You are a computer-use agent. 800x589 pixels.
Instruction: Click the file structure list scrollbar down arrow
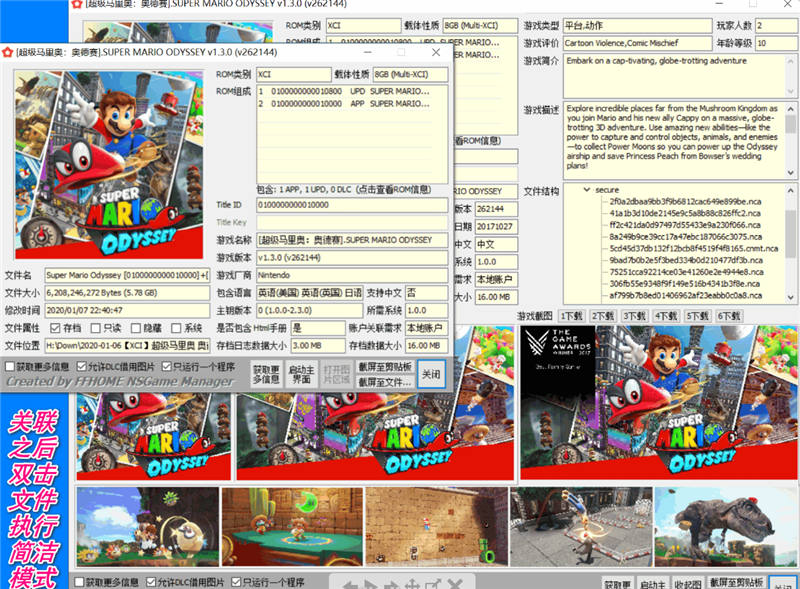pos(791,298)
